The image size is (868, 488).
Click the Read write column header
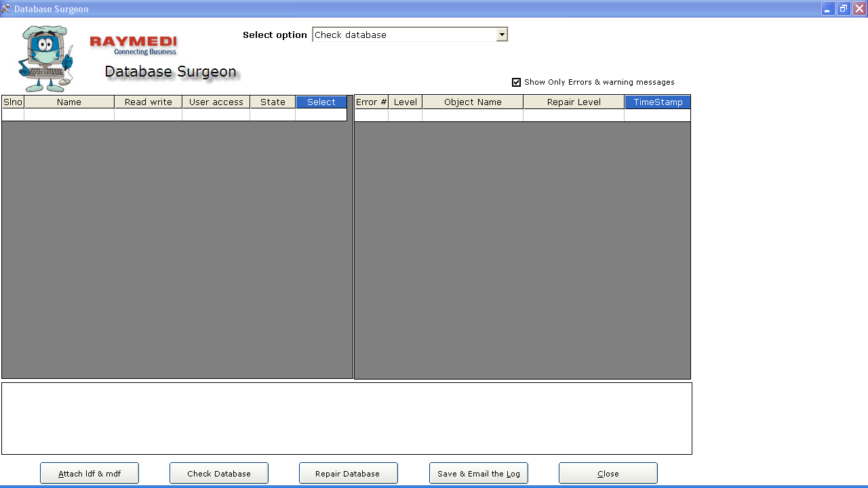149,102
